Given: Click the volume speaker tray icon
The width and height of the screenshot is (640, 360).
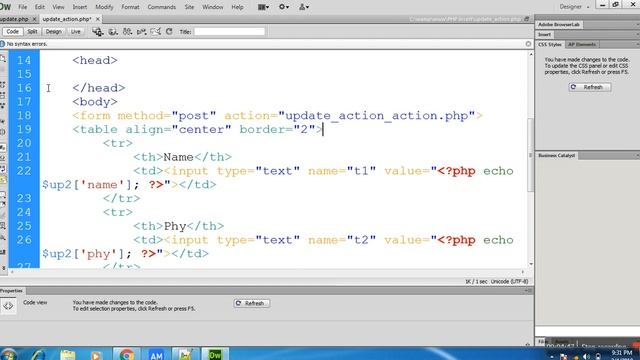Looking at the screenshot, I should coord(587,357).
